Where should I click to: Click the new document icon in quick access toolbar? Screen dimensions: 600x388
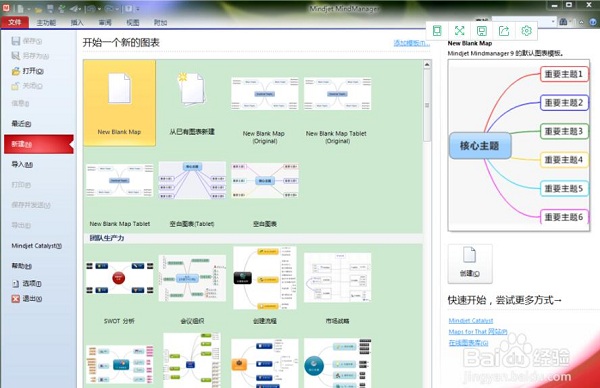20,8
